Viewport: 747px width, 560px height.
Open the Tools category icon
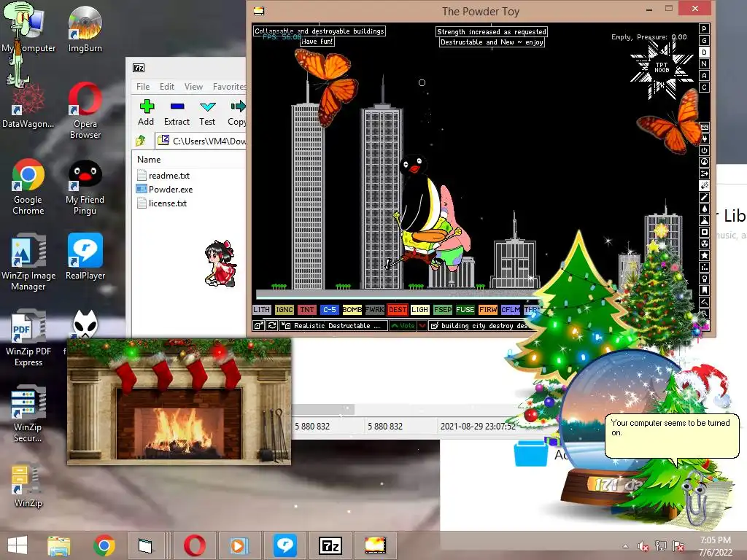[x=705, y=279]
